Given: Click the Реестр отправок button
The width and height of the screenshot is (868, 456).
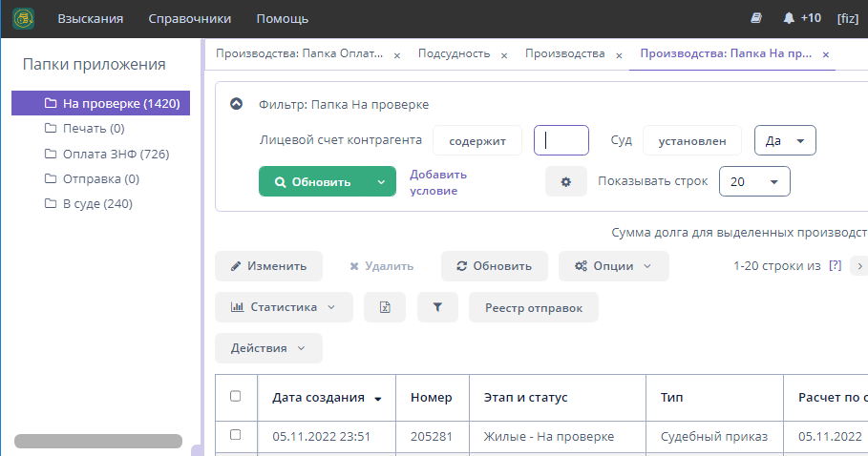Looking at the screenshot, I should coord(533,307).
